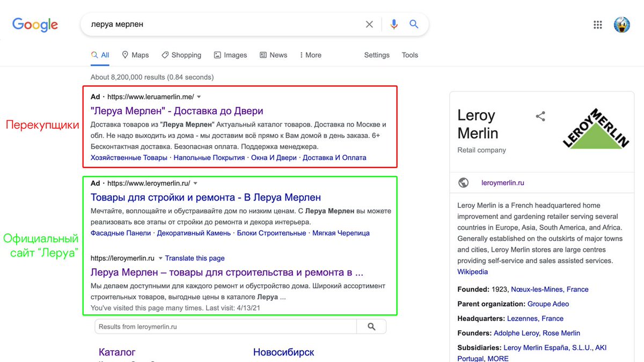Open sitelink 'Окна И Двери'
Screen dimensions: 644x362
[x=274, y=158]
